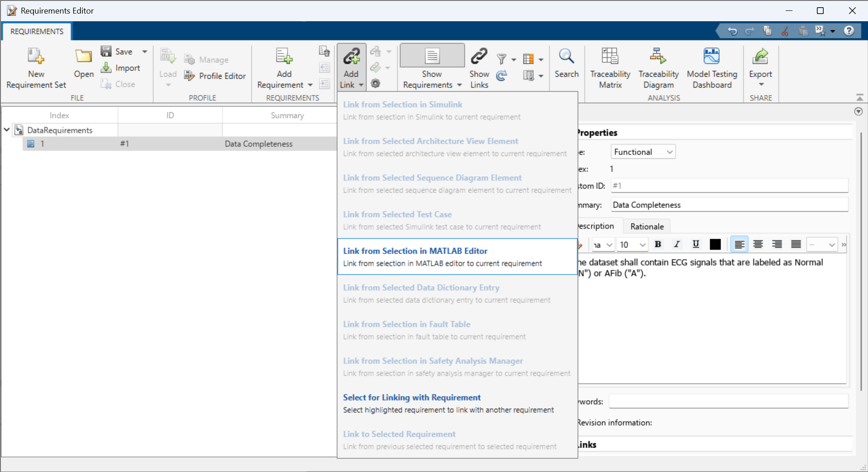
Task: Choose Link from Selection in MATLAB Editor
Action: pos(457,256)
